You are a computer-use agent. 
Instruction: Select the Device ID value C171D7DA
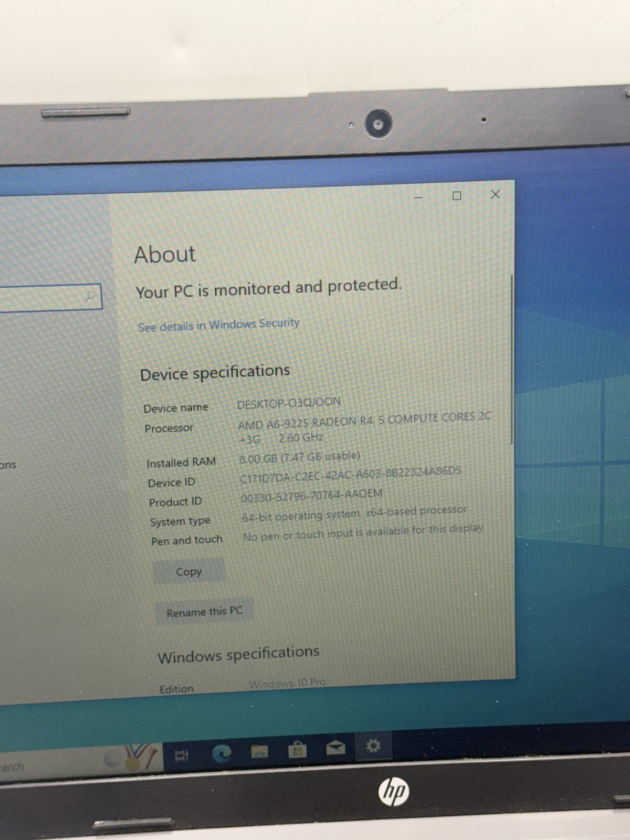coord(351,474)
